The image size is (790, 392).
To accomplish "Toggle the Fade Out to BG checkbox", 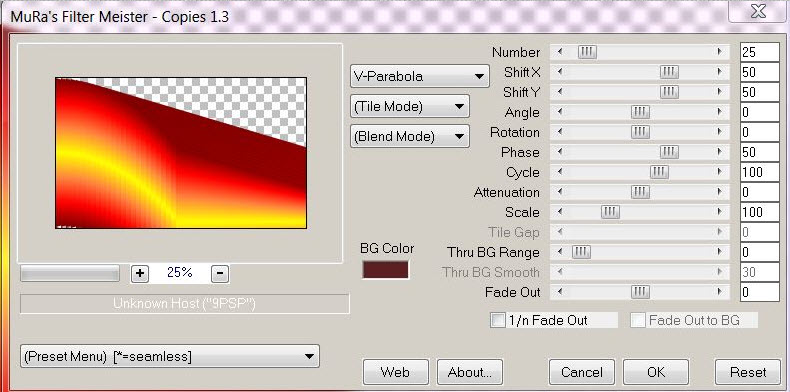I will pos(638,320).
